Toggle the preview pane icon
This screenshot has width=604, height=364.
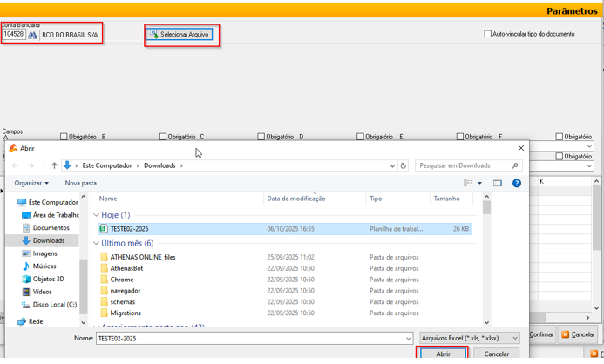click(498, 183)
